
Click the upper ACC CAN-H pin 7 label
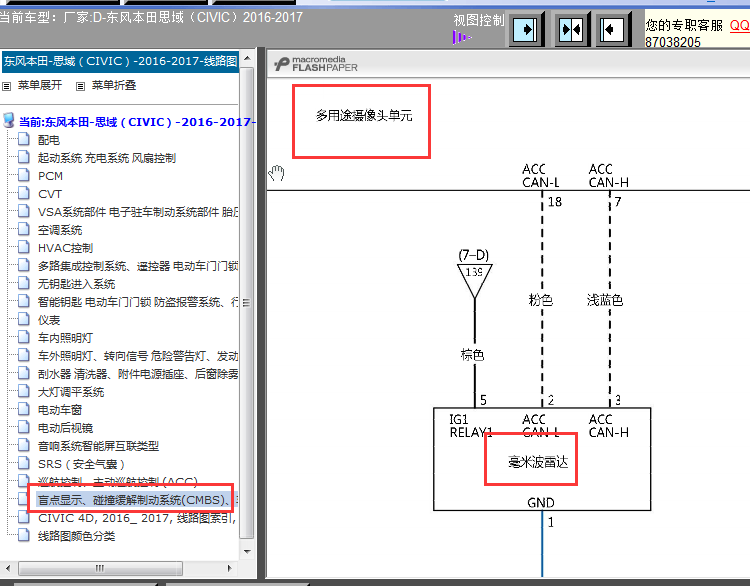tap(609, 176)
